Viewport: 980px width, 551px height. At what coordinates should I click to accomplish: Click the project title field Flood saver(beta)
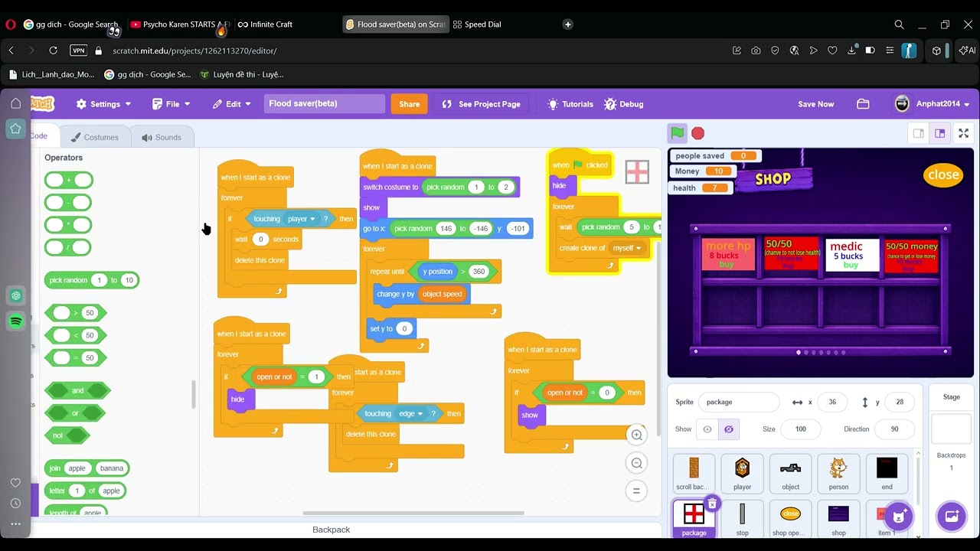tap(325, 103)
